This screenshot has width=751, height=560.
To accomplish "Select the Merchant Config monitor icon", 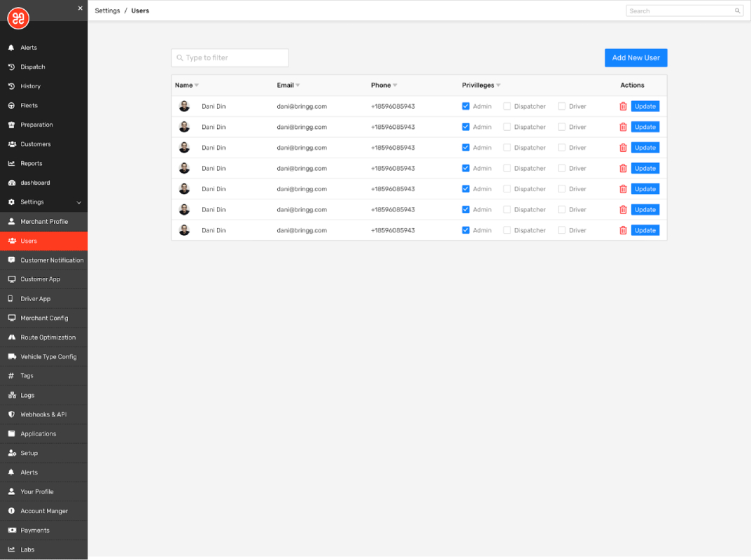I will (11, 318).
